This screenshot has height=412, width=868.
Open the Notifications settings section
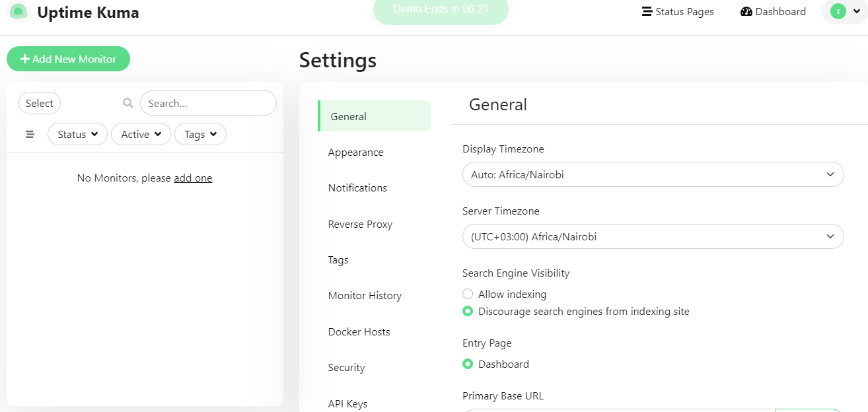pyautogui.click(x=357, y=188)
